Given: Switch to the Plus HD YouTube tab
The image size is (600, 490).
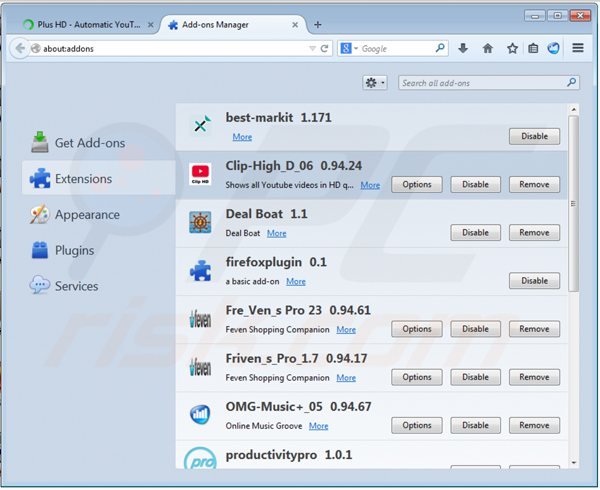Looking at the screenshot, I should click(x=84, y=24).
